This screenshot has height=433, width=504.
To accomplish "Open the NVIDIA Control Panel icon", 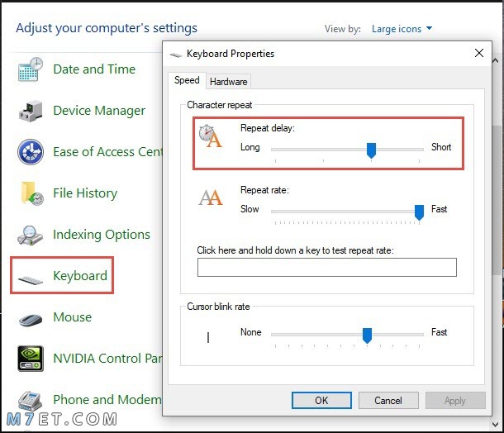I will coord(31,359).
